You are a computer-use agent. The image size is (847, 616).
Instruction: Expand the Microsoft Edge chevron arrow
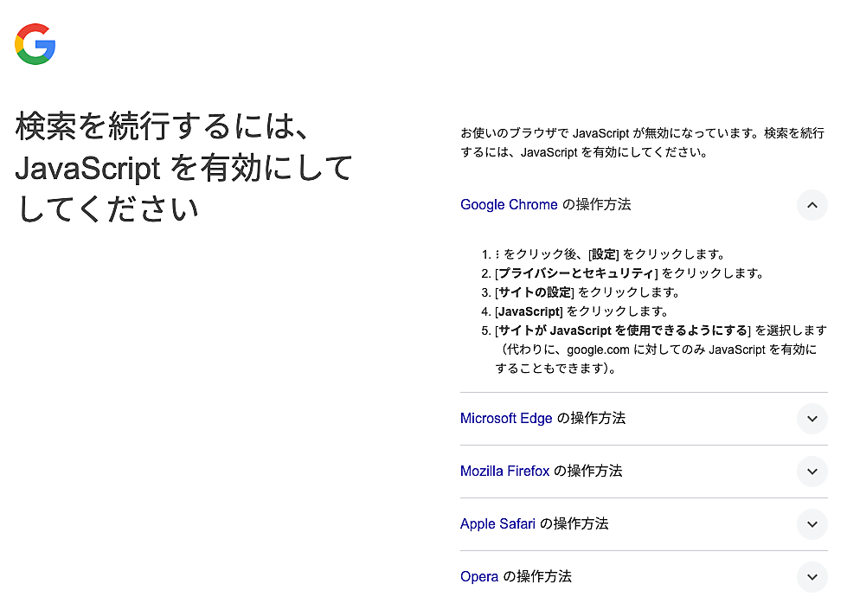pyautogui.click(x=812, y=419)
